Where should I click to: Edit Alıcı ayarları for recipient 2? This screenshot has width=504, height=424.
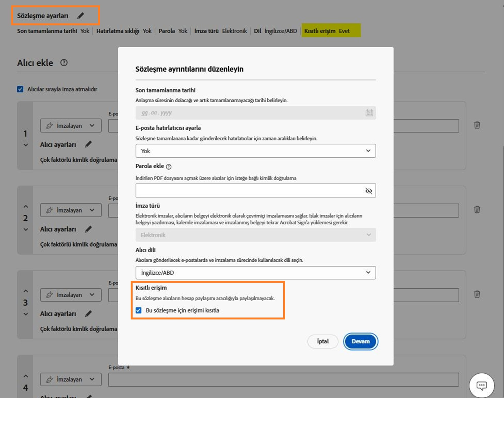pyautogui.click(x=88, y=229)
